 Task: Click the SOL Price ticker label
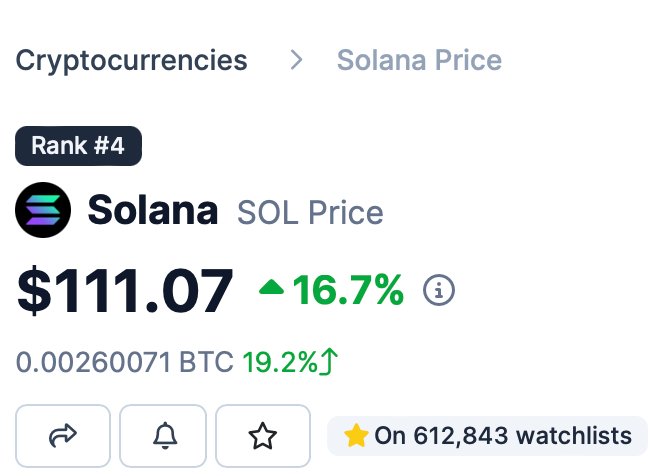(x=310, y=212)
